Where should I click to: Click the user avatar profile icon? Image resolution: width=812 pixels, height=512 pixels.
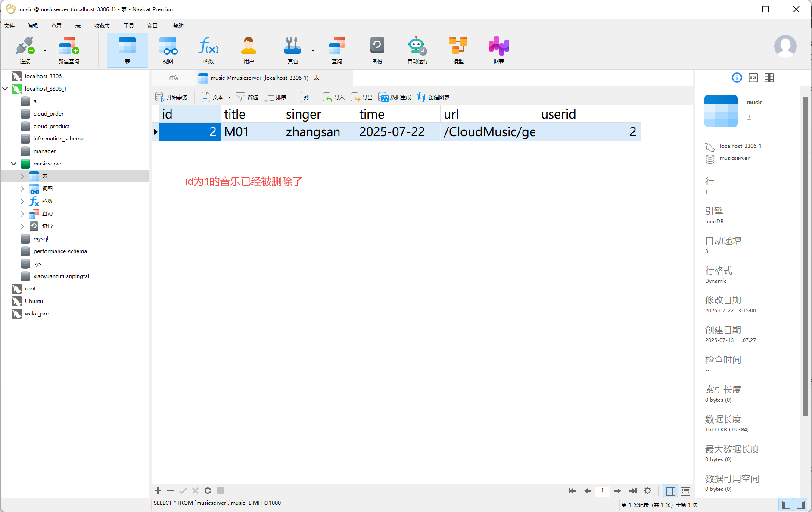point(785,46)
